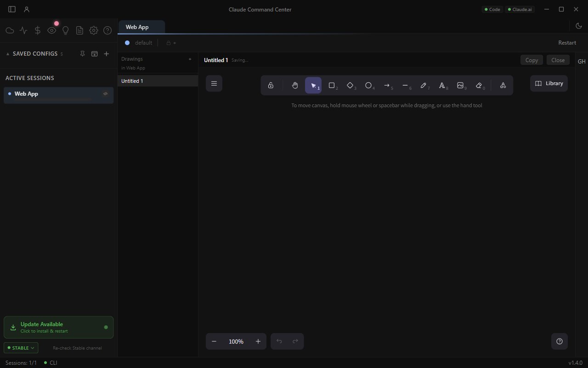588x368 pixels.
Task: Open the lightbulb tips icon
Action: coord(66,30)
